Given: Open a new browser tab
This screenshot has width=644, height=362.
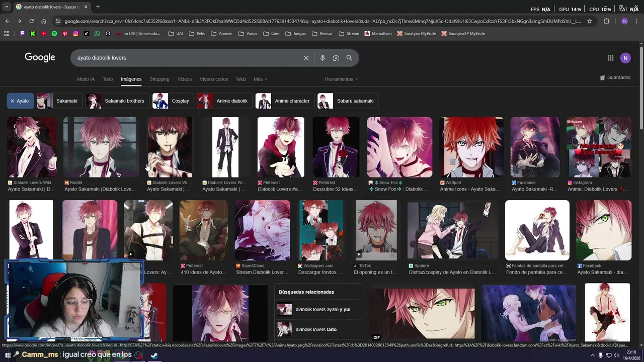Looking at the screenshot, I should pyautogui.click(x=98, y=7).
